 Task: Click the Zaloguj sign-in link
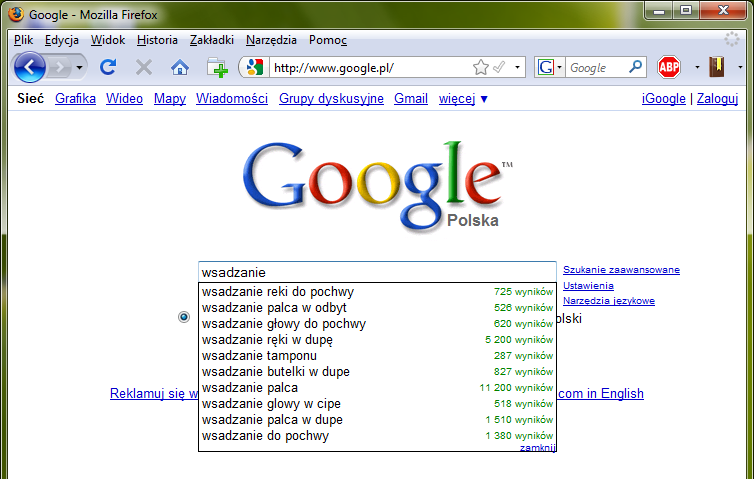tap(717, 99)
